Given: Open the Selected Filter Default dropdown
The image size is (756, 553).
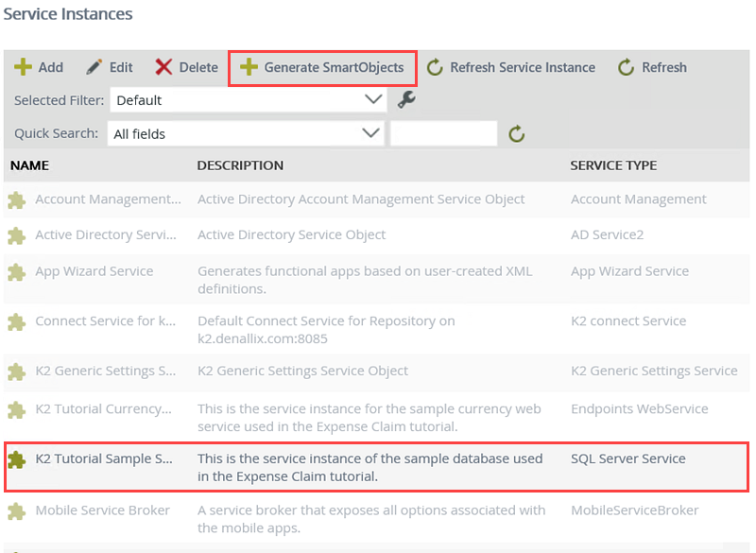Looking at the screenshot, I should (249, 100).
